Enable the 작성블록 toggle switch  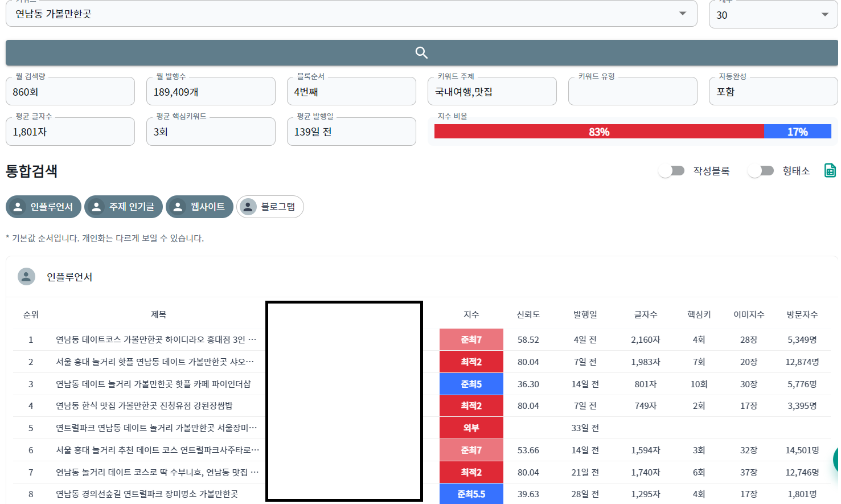(672, 170)
